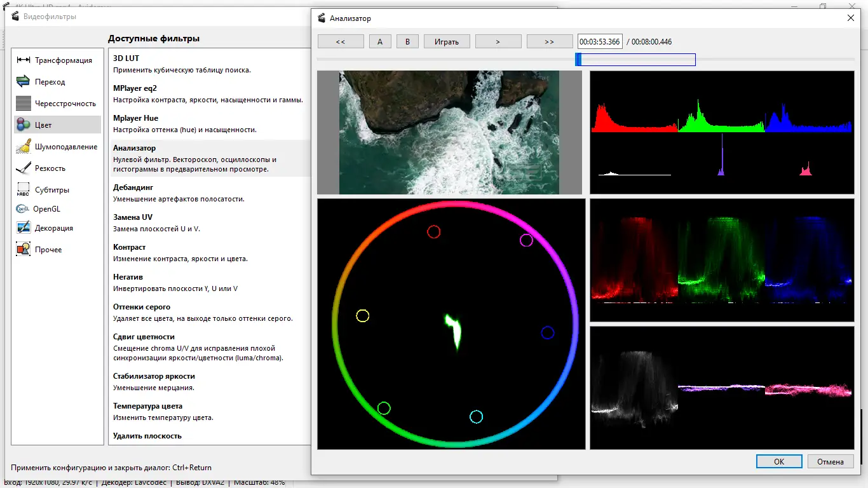Image resolution: width=868 pixels, height=488 pixels.
Task: Skip forward with the >> button
Action: click(550, 42)
